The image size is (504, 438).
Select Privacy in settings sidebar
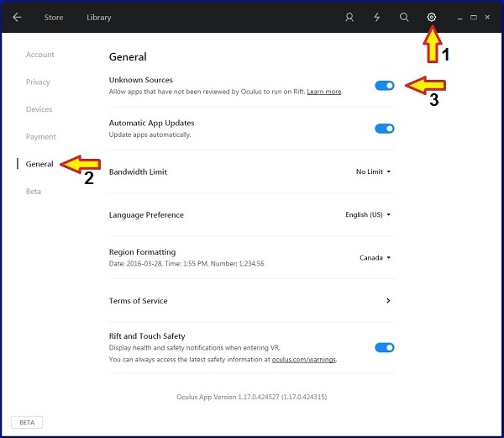coord(38,82)
